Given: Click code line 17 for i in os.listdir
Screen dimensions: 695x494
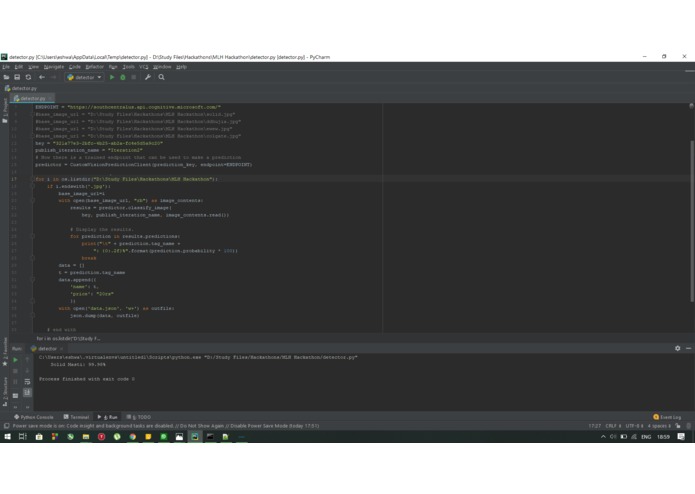Looking at the screenshot, I should pyautogui.click(x=126, y=179).
